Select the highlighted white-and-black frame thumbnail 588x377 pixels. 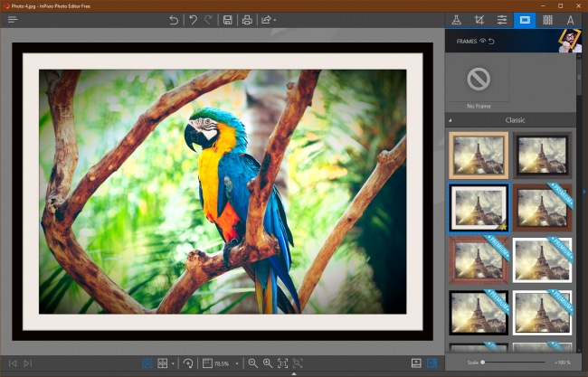[x=479, y=208]
